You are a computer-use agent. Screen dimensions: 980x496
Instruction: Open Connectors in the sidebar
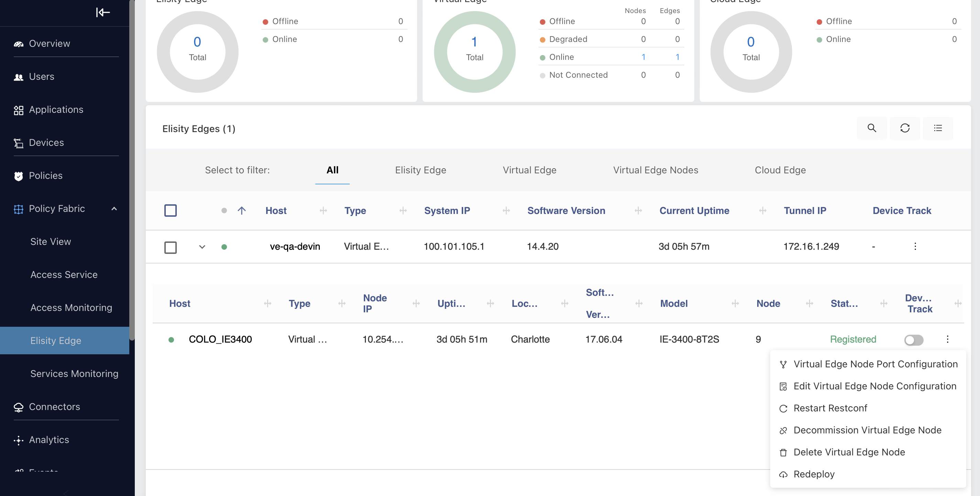pos(54,407)
